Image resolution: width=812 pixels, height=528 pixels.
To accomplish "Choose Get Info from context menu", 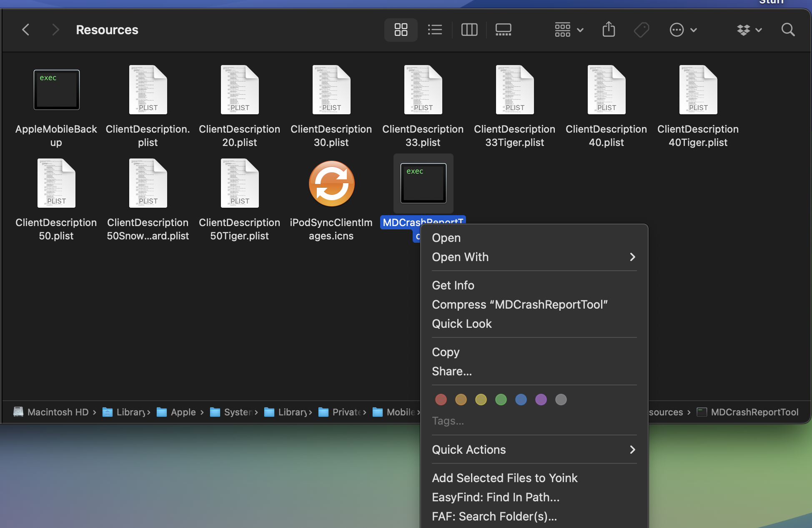I will coord(453,285).
